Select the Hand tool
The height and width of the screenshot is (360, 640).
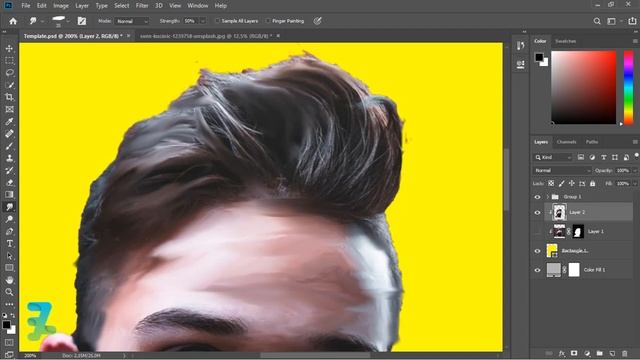tap(9, 280)
